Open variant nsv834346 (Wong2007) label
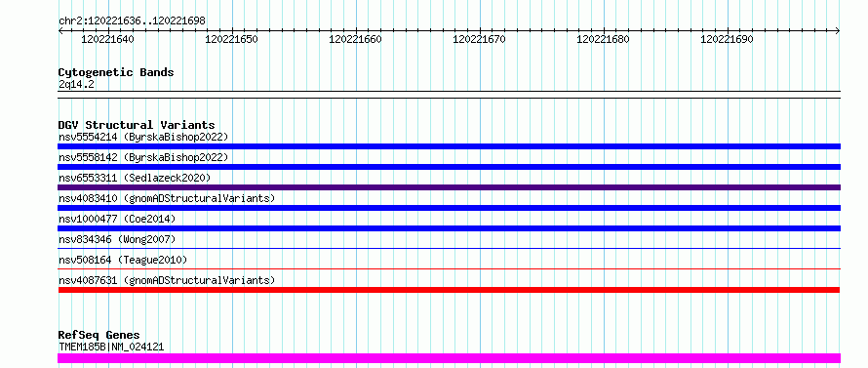868x368 pixels. point(117,239)
